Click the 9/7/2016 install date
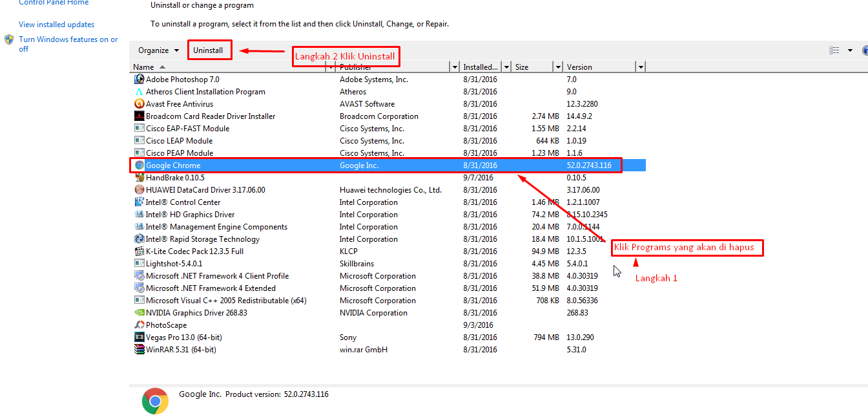Viewport: 868px width, 417px height. [479, 178]
